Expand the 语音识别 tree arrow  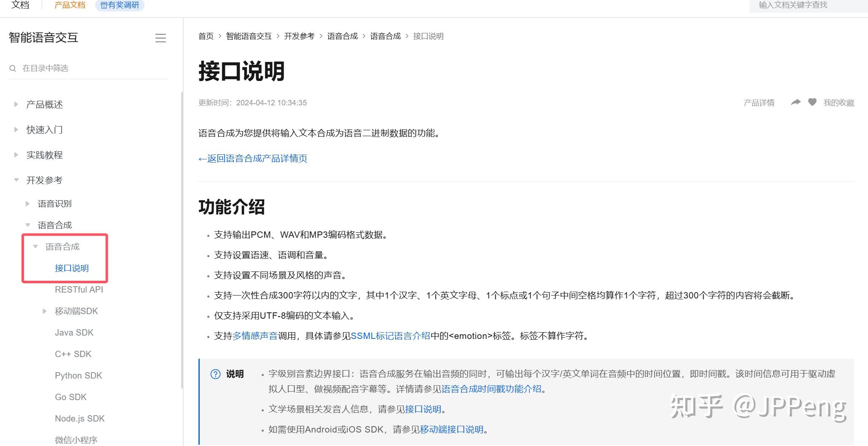click(x=27, y=204)
